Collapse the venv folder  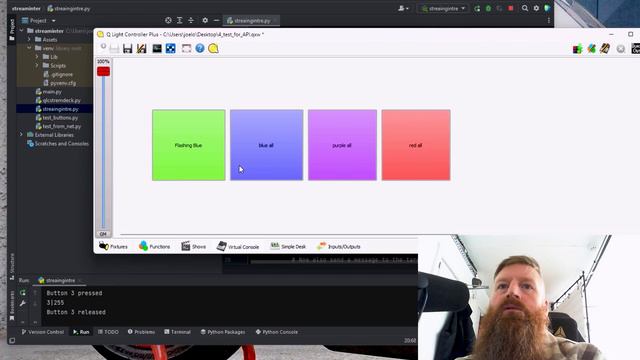coord(29,48)
